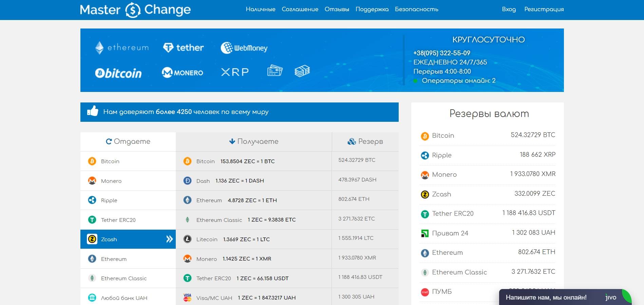644x305 pixels.
Task: Choose Ethereum Classic 9.3838 ETC pair
Action: click(x=254, y=220)
